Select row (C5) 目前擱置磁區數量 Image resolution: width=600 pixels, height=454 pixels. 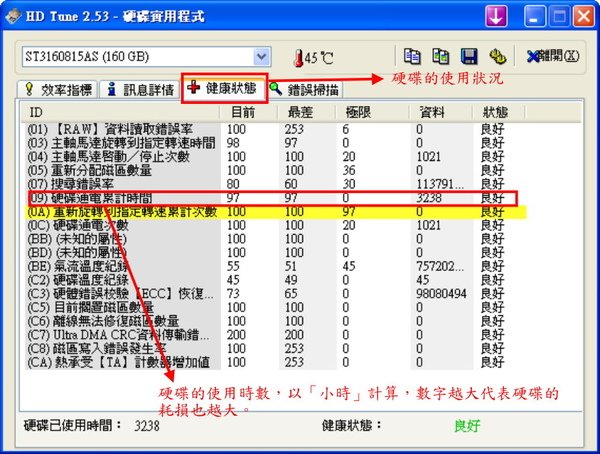[276, 307]
